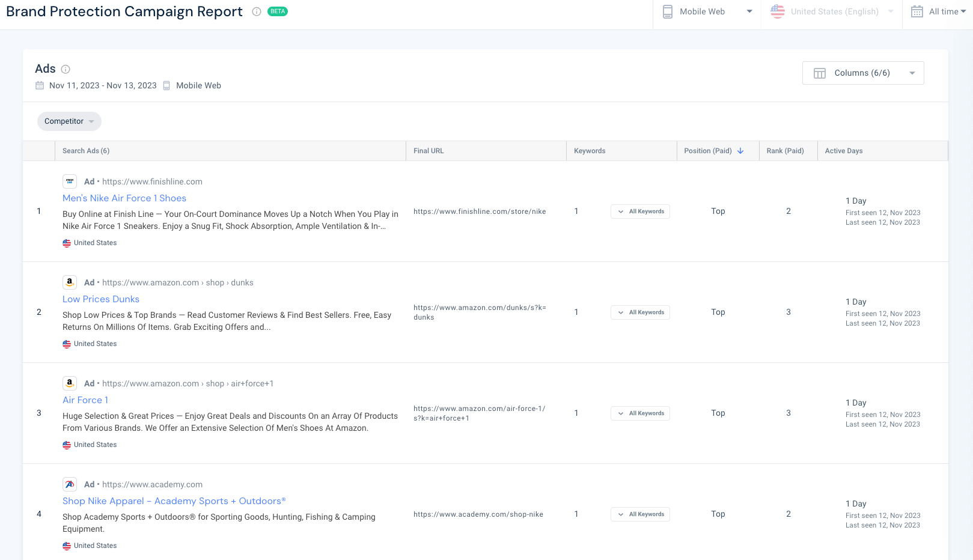
Task: Open the Ads info icon
Action: point(66,69)
